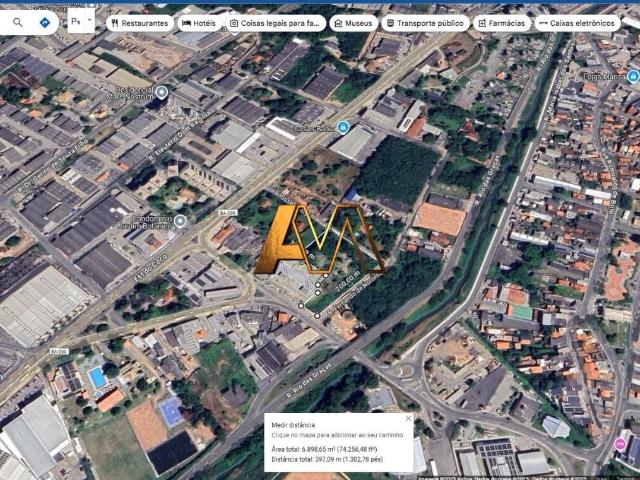Image resolution: width=640 pixels, height=480 pixels.
Task: Click the 200,00 m measurement label
Action: pos(347,282)
